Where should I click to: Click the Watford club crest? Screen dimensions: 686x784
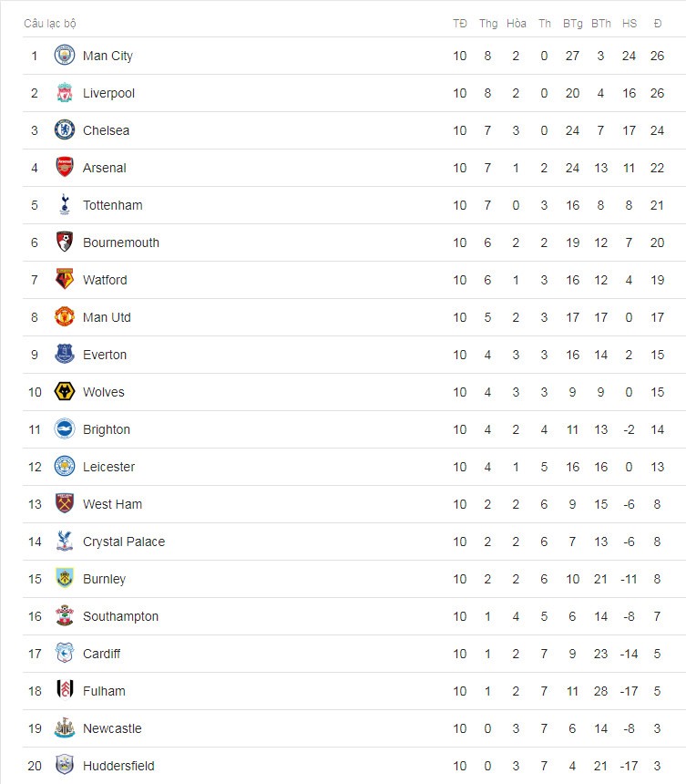[x=65, y=279]
